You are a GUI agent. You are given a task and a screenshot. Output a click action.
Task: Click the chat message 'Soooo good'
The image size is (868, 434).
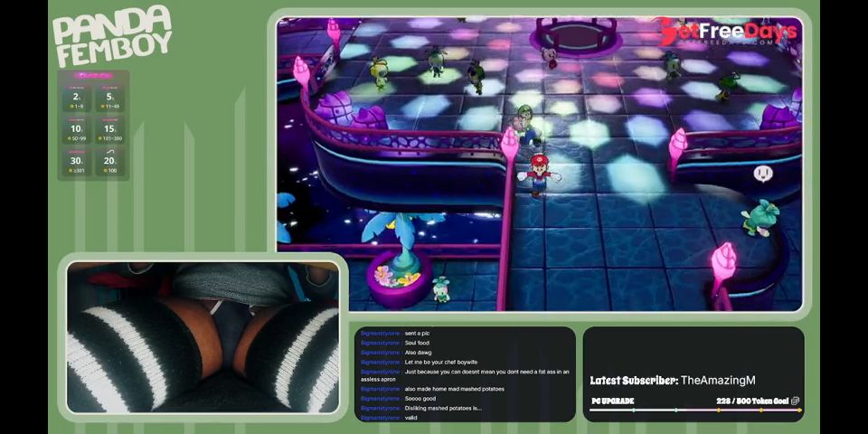pos(420,399)
